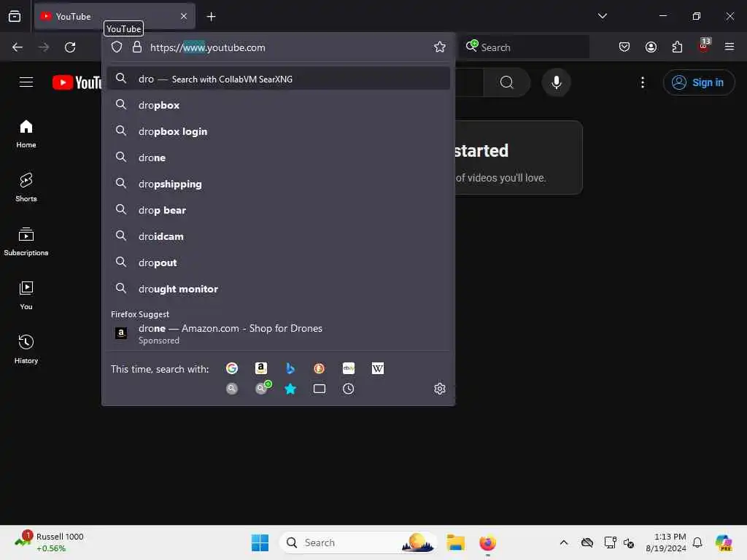Add the search engine with the green plus
This screenshot has height=560, width=747.
pyautogui.click(x=263, y=388)
